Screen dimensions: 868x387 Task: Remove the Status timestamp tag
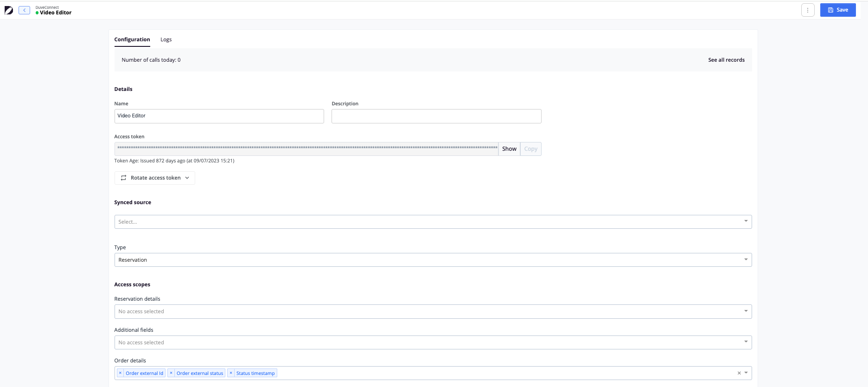[231, 373]
